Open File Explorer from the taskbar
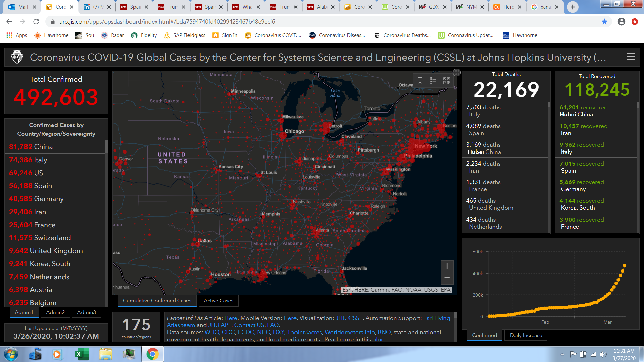The width and height of the screenshot is (644, 362). click(x=106, y=354)
